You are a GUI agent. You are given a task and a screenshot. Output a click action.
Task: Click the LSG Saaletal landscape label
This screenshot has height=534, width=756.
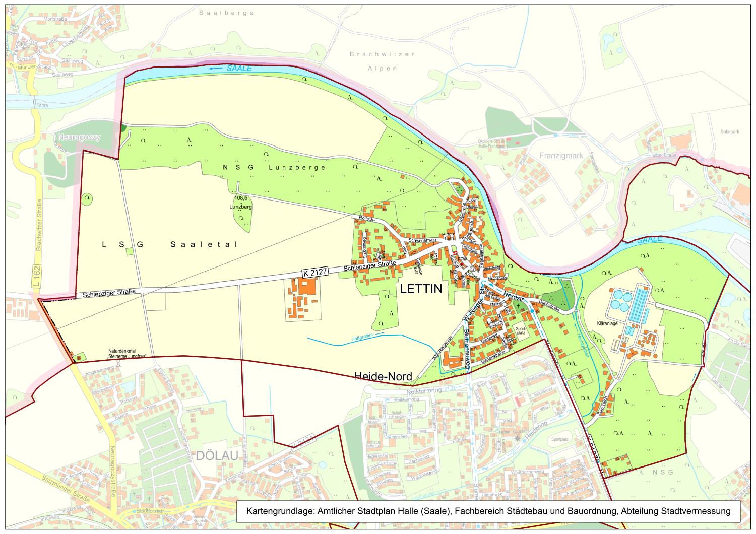pyautogui.click(x=169, y=244)
